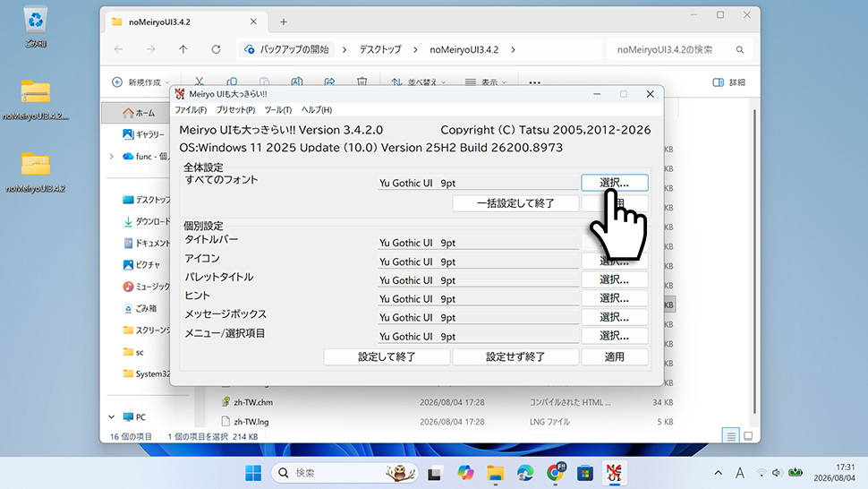Click the Explorer search magnifier icon
Image resolution: width=868 pixels, height=489 pixels.
739,50
